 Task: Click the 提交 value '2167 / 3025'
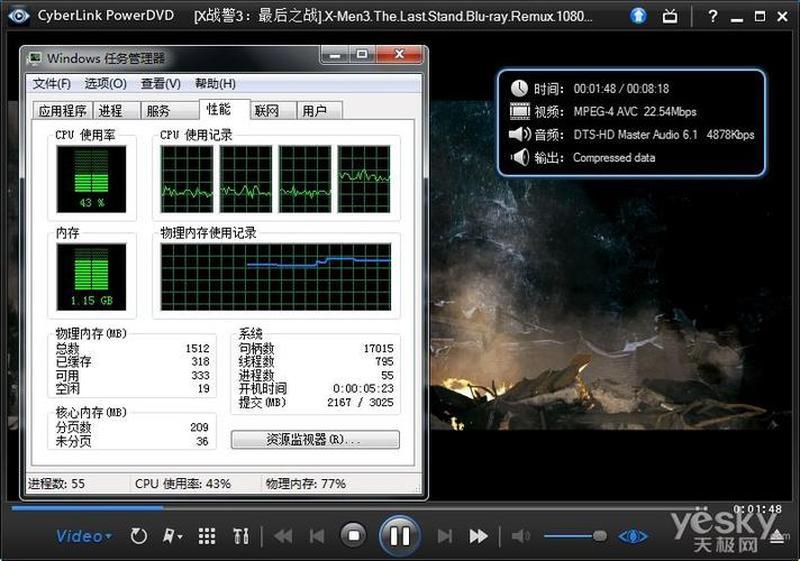360,402
